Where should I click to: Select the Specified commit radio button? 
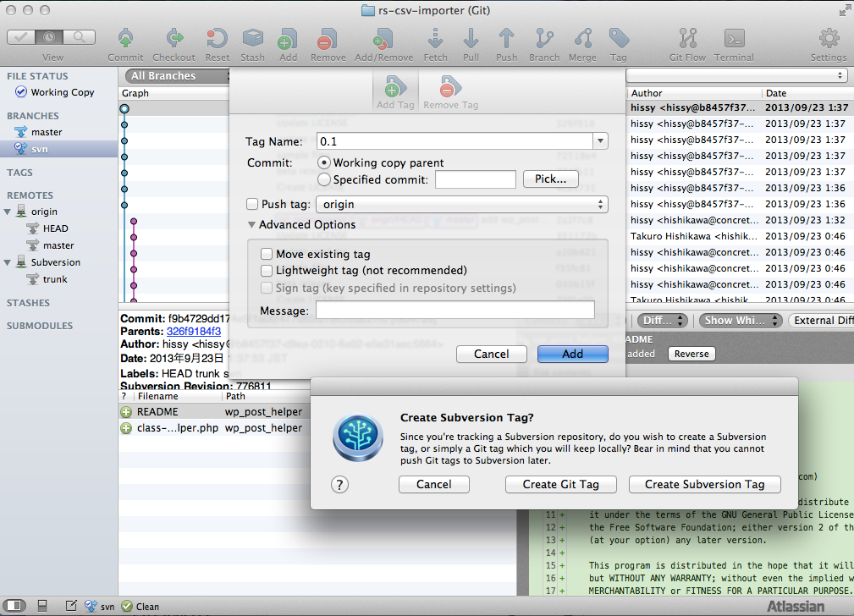(x=323, y=179)
